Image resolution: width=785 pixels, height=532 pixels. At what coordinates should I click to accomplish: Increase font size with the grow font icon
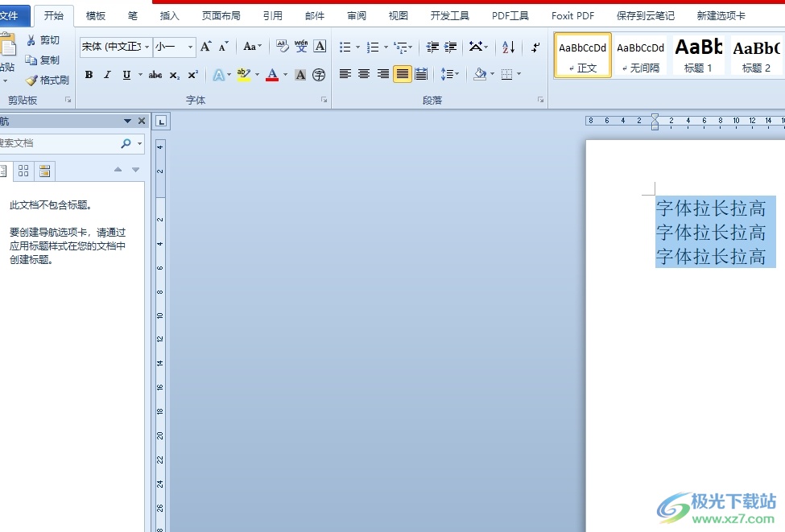pos(206,47)
